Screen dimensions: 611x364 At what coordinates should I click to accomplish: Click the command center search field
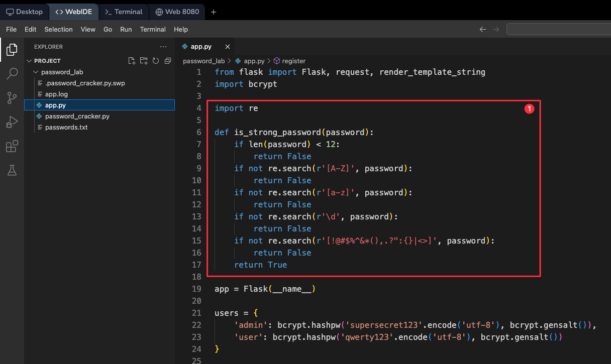tap(558, 29)
